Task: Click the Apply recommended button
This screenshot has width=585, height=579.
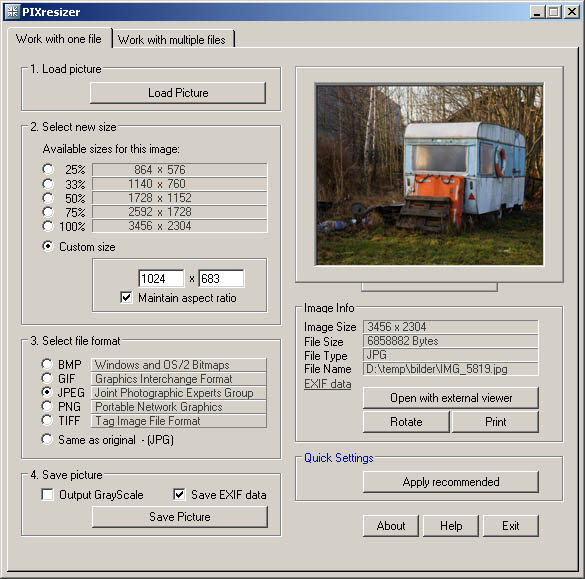Action: pos(451,482)
